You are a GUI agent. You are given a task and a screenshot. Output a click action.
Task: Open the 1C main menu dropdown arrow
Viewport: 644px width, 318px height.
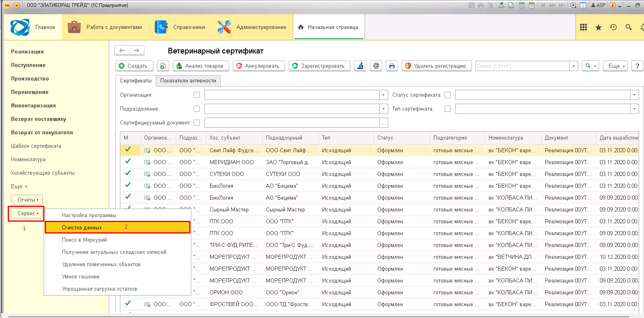click(x=17, y=5)
